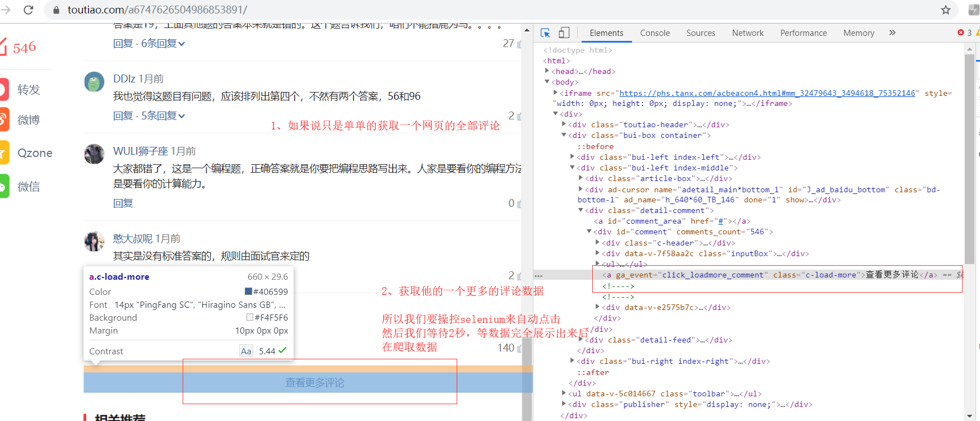Image resolution: width=980 pixels, height=421 pixels.
Task: Expand the 6条回复 replies dropdown
Action: click(163, 43)
